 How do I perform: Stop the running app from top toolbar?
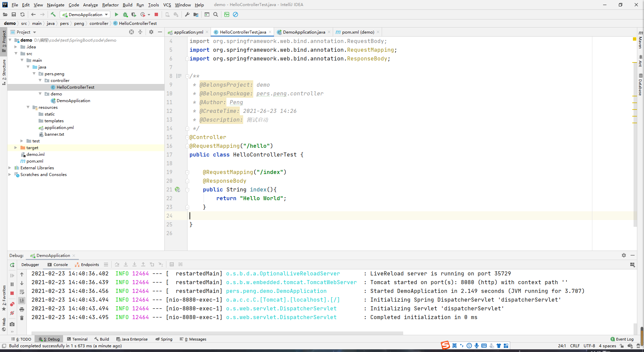(156, 14)
